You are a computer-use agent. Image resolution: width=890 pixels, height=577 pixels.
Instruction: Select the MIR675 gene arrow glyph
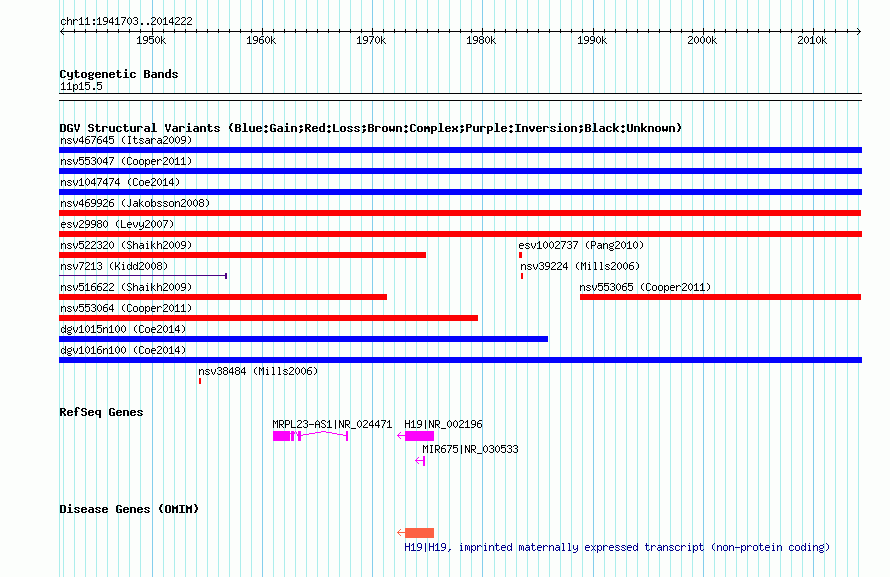click(420, 461)
